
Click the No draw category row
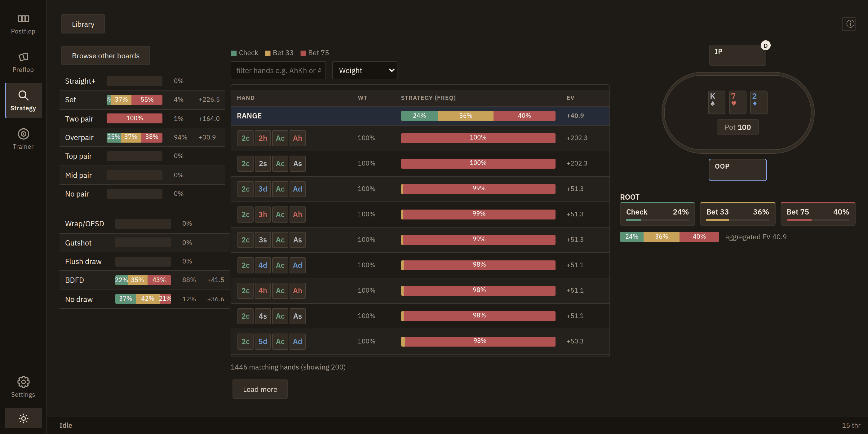click(x=144, y=299)
